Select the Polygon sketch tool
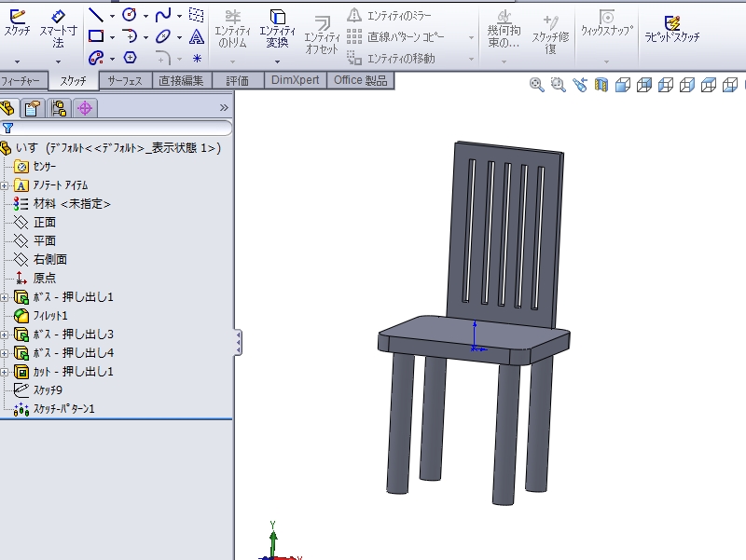 click(130, 58)
